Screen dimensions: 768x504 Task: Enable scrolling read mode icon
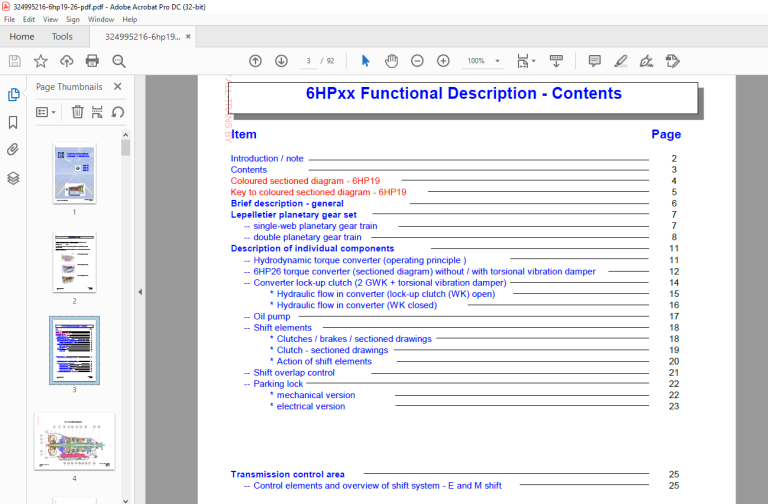[556, 61]
